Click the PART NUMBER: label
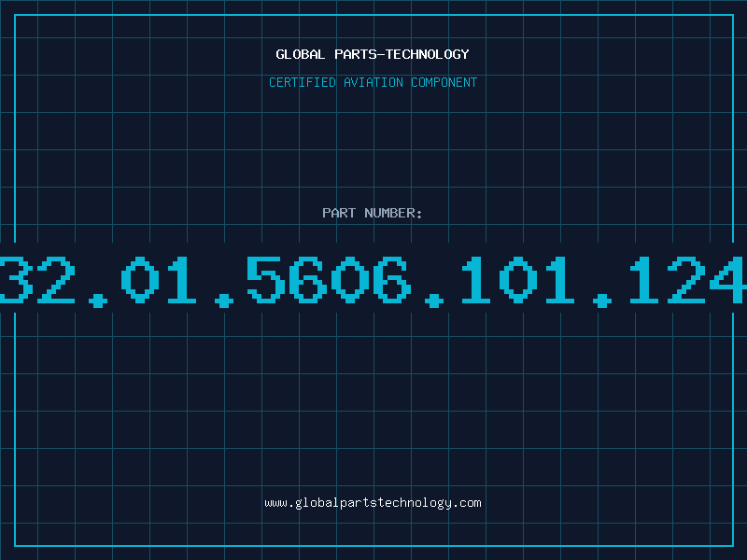Screen dimensions: 747x560 [372, 213]
